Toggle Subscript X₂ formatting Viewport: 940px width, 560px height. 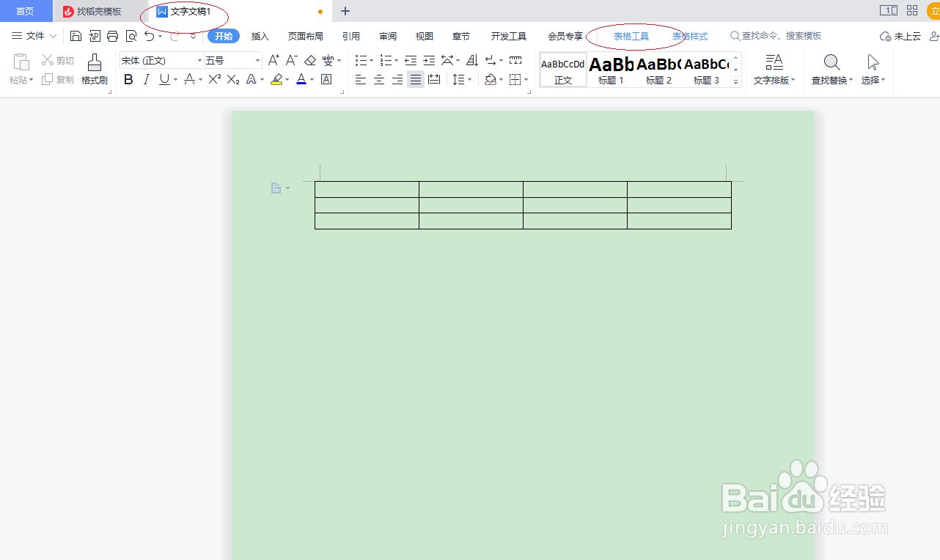point(233,79)
